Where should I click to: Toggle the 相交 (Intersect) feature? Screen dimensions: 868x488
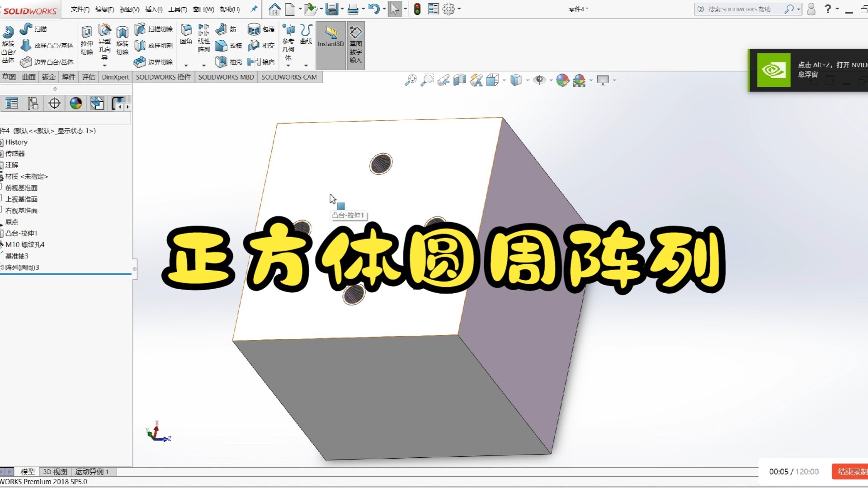(x=261, y=45)
